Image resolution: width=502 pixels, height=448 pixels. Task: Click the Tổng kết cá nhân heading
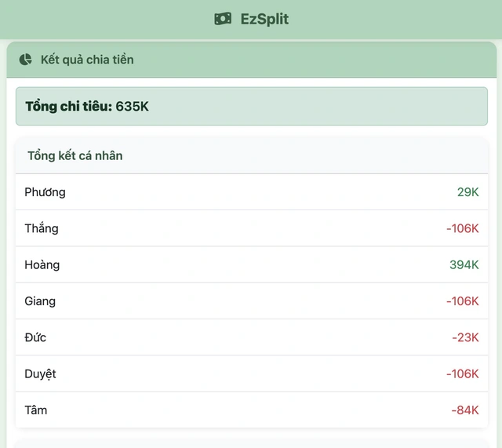pos(75,155)
